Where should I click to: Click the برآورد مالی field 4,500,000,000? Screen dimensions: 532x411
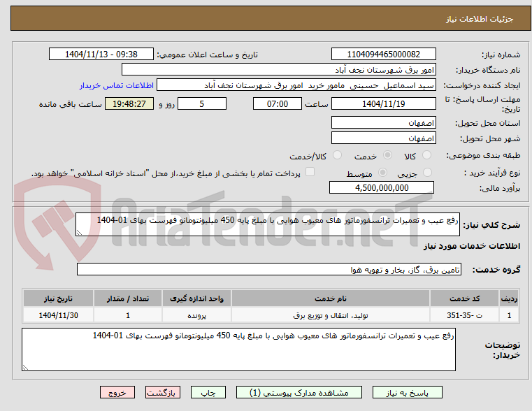382,187
